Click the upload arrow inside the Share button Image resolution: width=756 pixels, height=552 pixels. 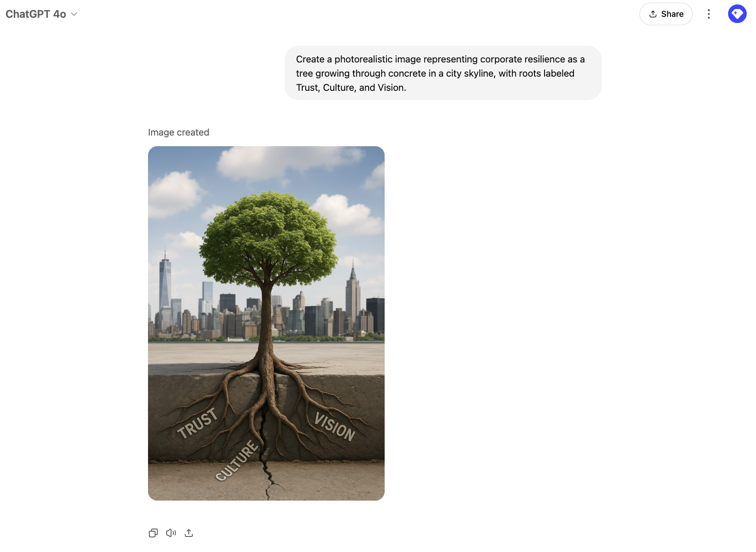[653, 14]
